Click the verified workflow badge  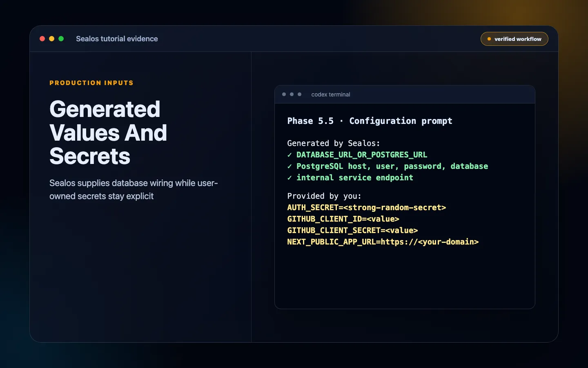pyautogui.click(x=514, y=39)
